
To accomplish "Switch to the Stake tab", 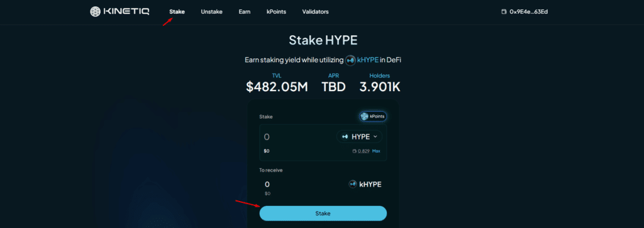I will 177,12.
